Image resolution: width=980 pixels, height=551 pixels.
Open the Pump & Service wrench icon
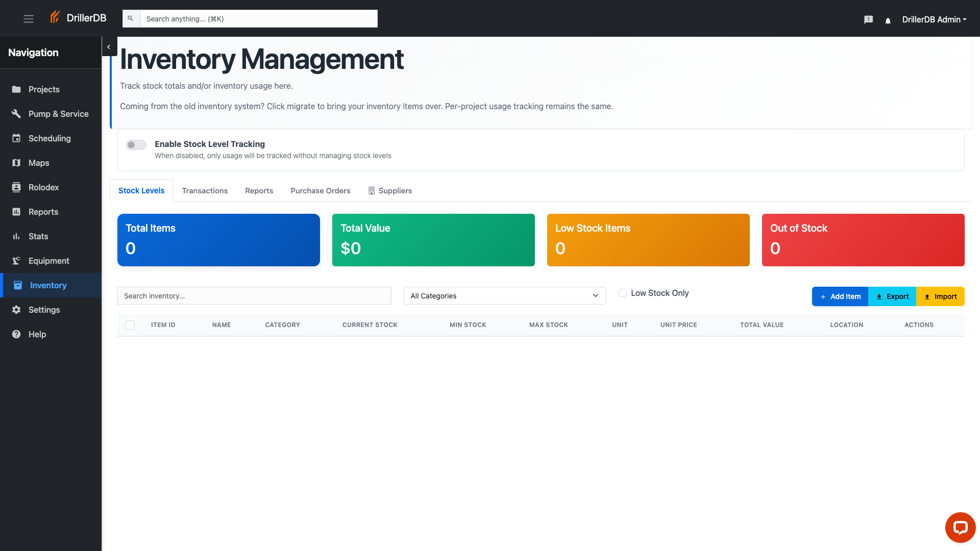(x=16, y=114)
